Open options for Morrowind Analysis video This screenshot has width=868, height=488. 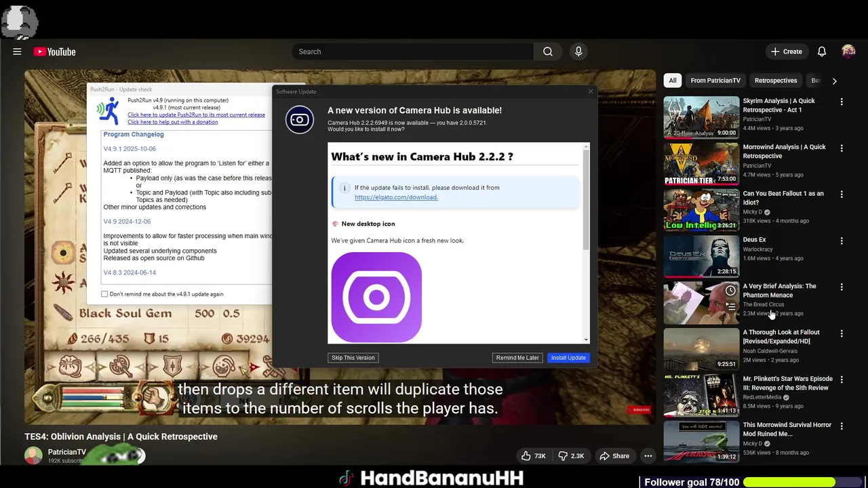[x=842, y=148]
